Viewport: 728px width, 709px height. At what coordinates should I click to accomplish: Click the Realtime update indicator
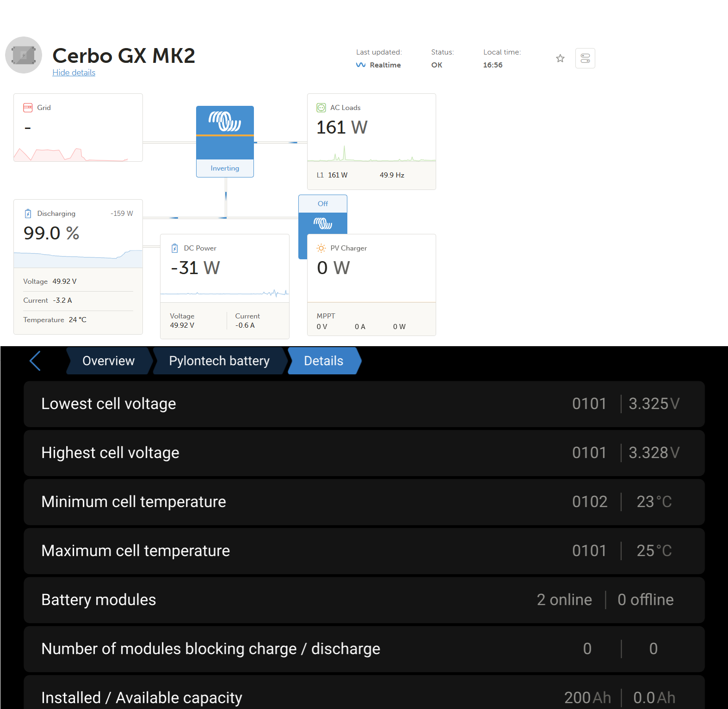tap(379, 65)
